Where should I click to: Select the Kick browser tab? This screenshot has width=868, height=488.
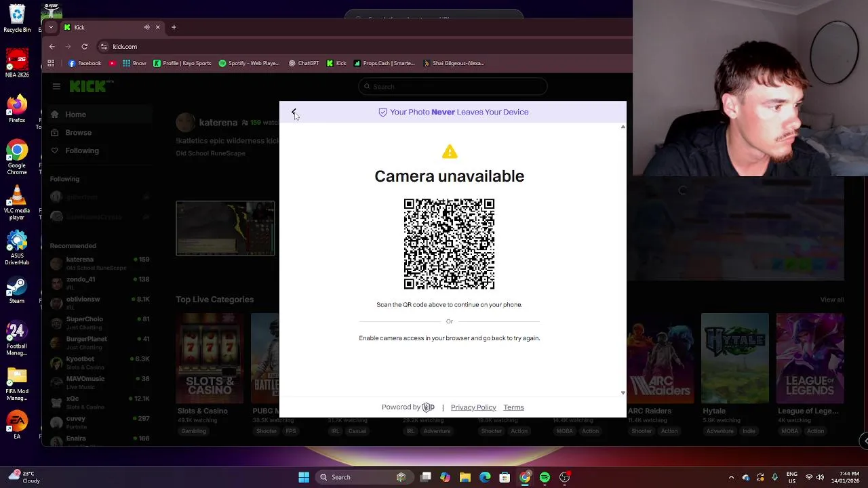pyautogui.click(x=112, y=27)
